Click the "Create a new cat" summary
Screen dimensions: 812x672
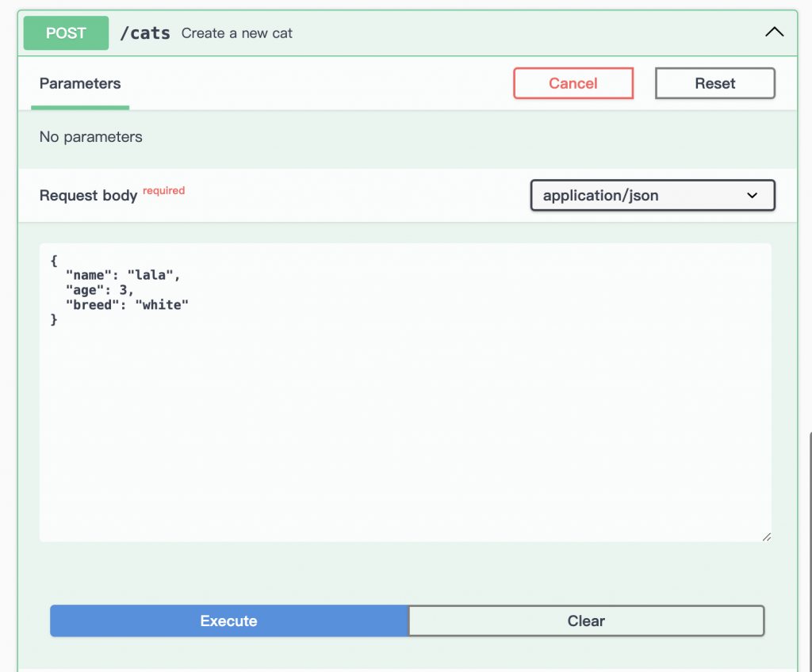click(x=237, y=33)
